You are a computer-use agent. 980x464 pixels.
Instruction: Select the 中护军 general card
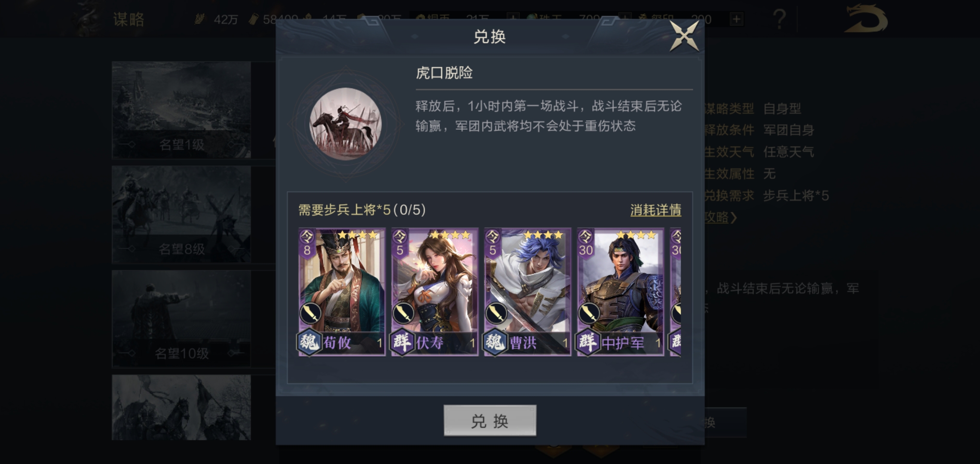point(620,292)
